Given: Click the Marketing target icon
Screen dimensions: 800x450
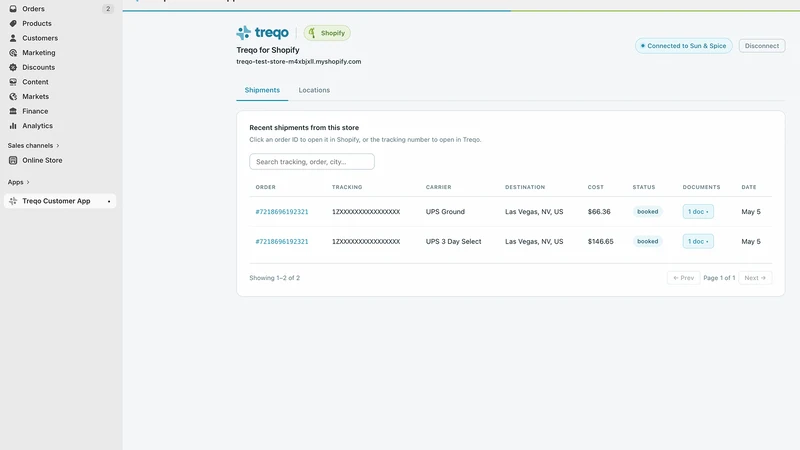Looking at the screenshot, I should pyautogui.click(x=13, y=53).
